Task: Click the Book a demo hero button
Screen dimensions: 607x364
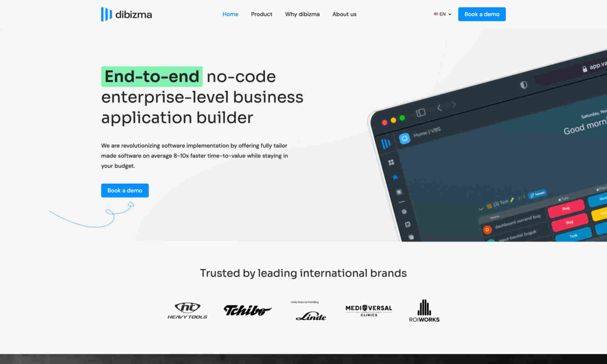Action: pyautogui.click(x=124, y=190)
